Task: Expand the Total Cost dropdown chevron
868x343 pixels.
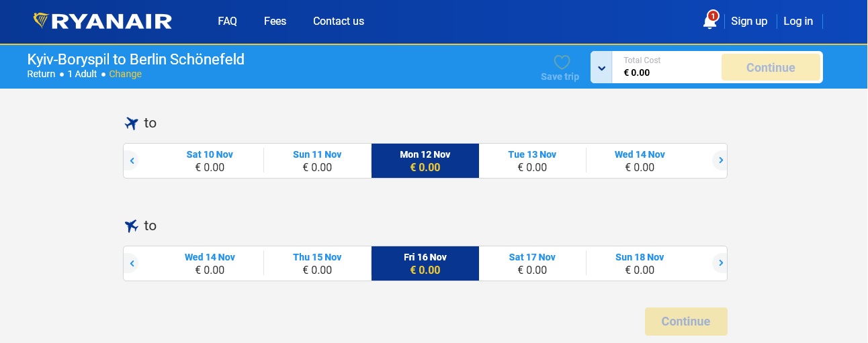Action: (601, 68)
